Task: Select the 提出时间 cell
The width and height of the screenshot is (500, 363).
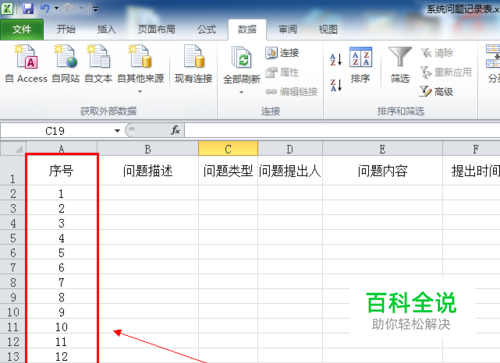Action: (471, 171)
